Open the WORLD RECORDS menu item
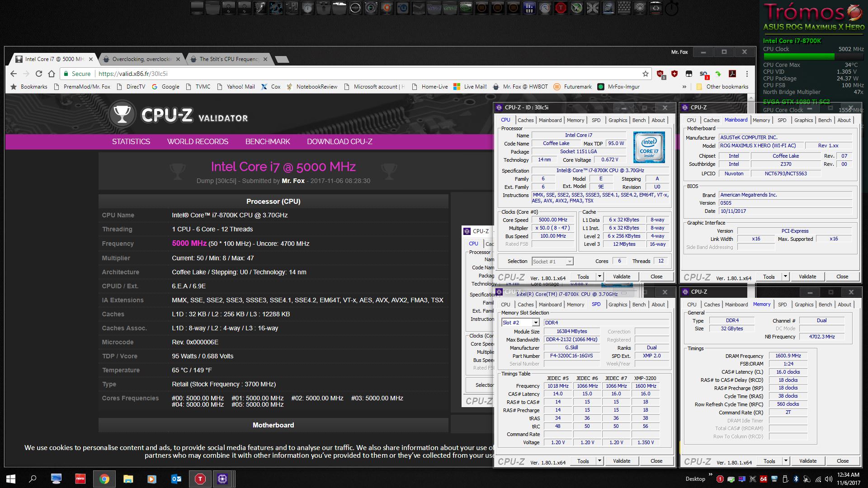Image resolution: width=868 pixels, height=488 pixels. pos(198,141)
